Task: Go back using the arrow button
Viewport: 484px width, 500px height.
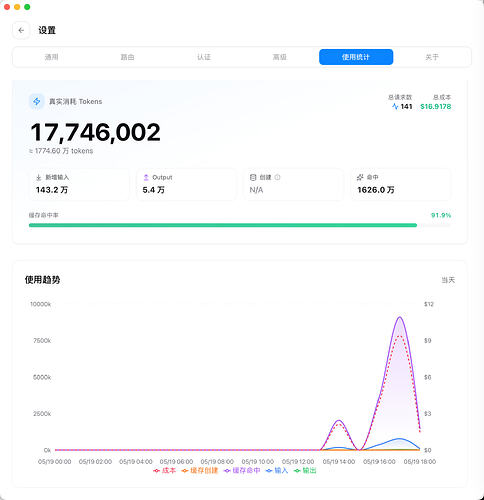Action: 21,30
